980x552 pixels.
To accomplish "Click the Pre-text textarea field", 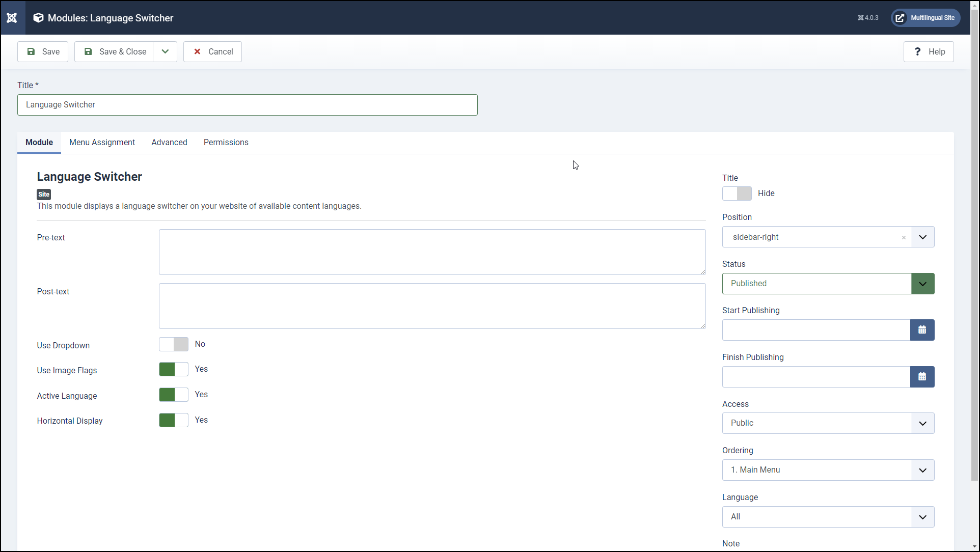I will tap(432, 251).
